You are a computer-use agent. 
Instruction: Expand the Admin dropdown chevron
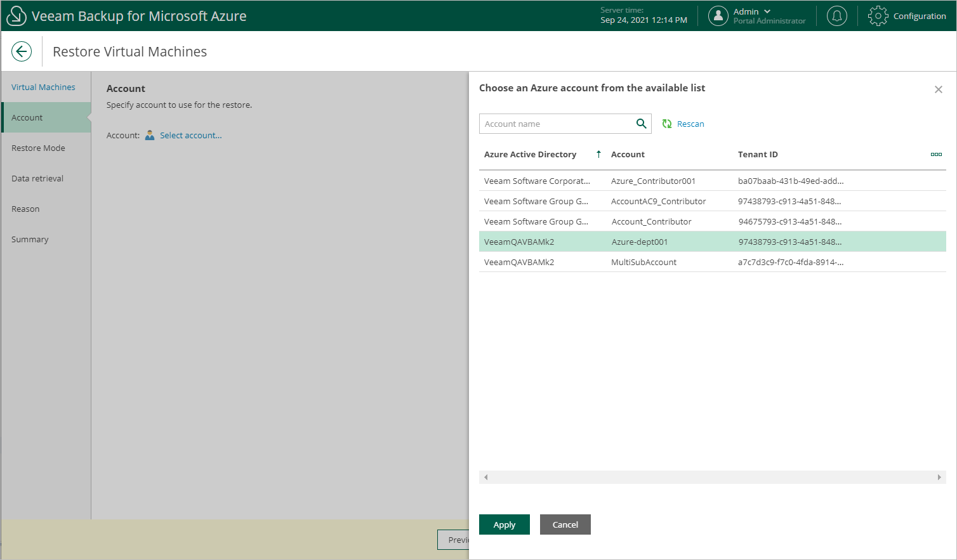[767, 11]
